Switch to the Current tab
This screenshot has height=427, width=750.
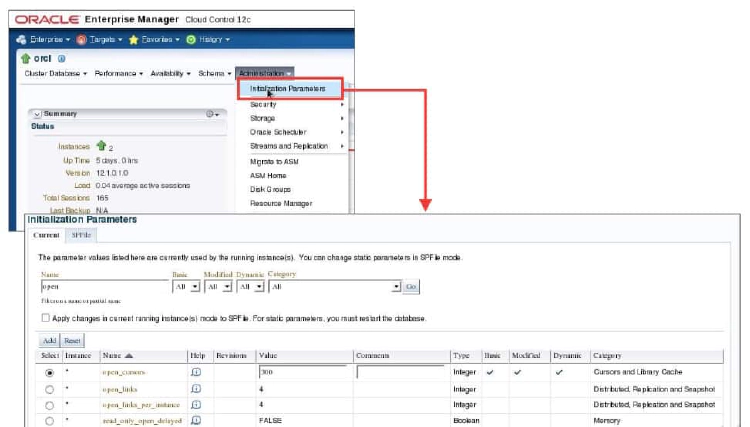46,235
